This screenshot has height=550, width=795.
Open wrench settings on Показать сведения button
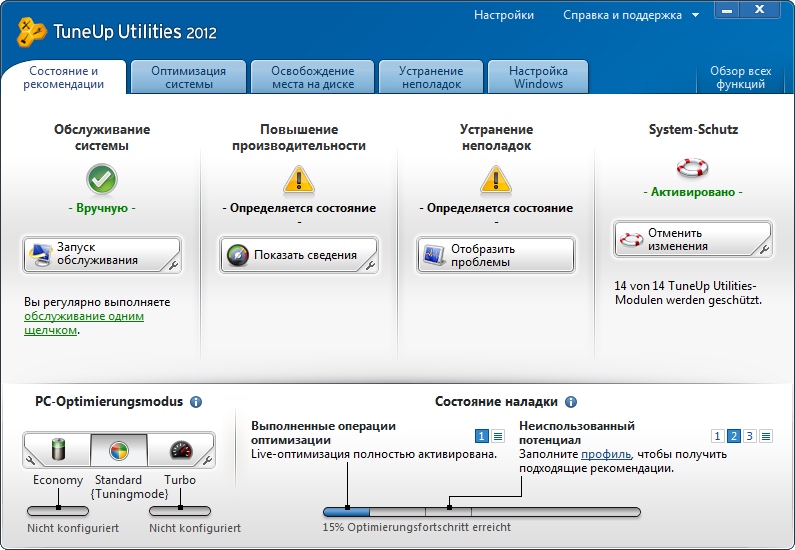pos(370,265)
